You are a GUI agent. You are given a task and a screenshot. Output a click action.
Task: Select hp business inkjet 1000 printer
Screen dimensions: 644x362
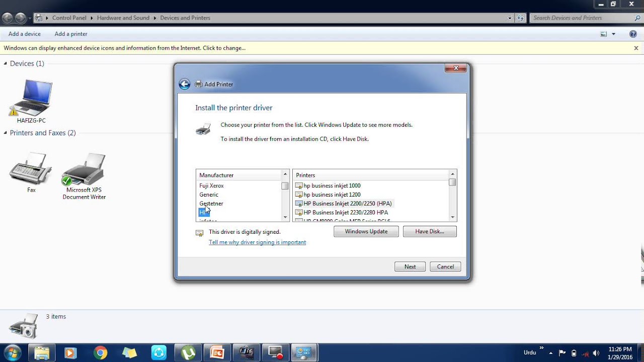pos(332,186)
